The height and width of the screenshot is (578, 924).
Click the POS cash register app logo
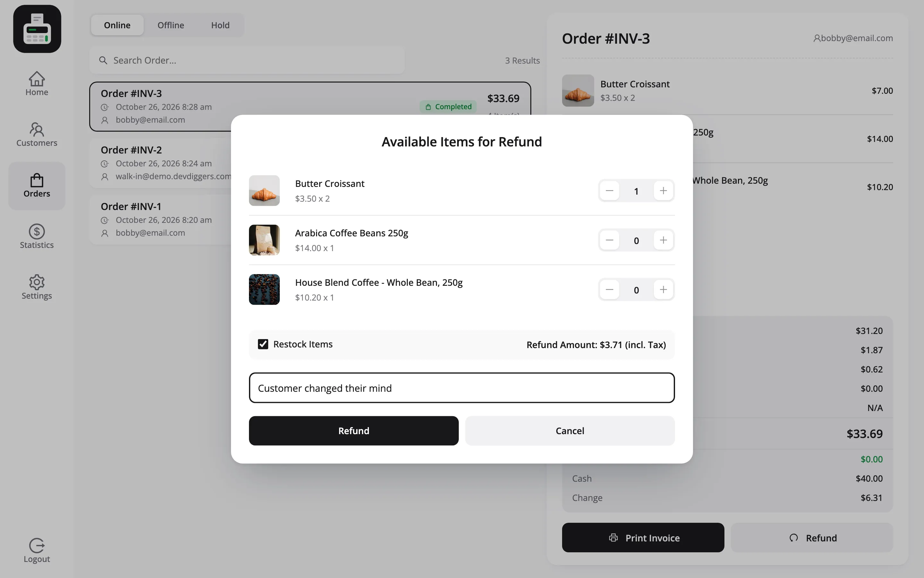tap(37, 29)
